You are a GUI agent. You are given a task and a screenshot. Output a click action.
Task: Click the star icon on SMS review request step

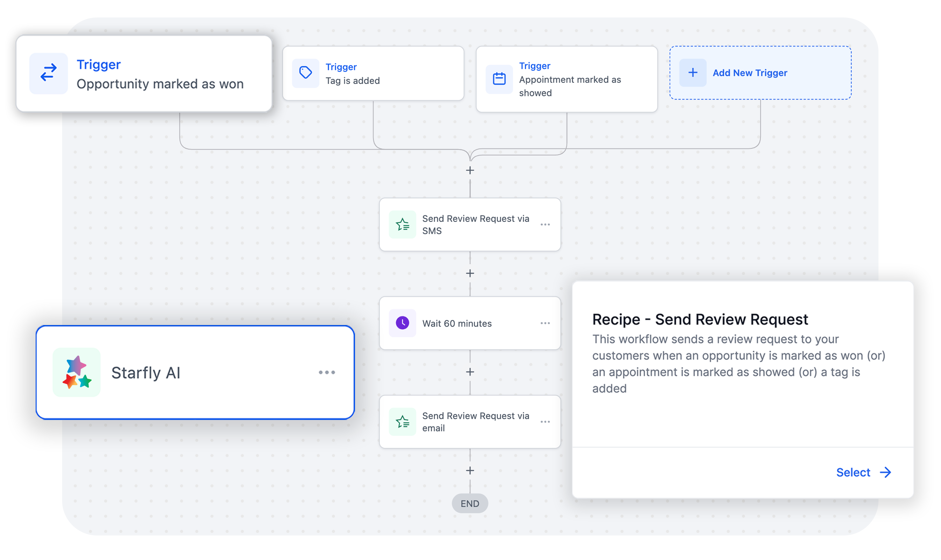click(403, 224)
